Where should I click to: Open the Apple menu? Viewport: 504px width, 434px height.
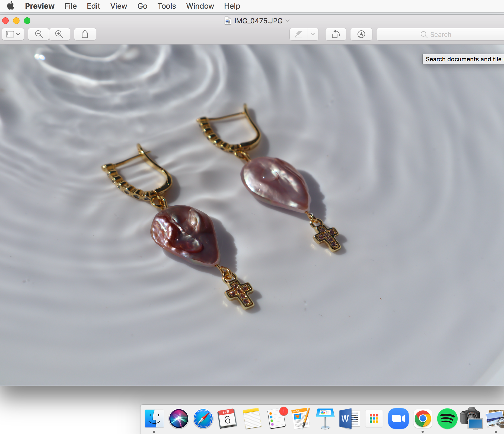(11, 6)
